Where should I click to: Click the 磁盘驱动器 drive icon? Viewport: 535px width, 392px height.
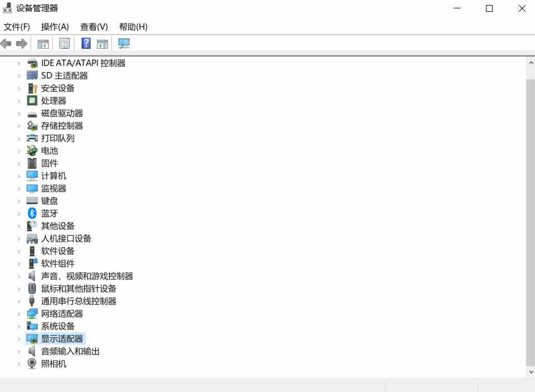(x=32, y=114)
